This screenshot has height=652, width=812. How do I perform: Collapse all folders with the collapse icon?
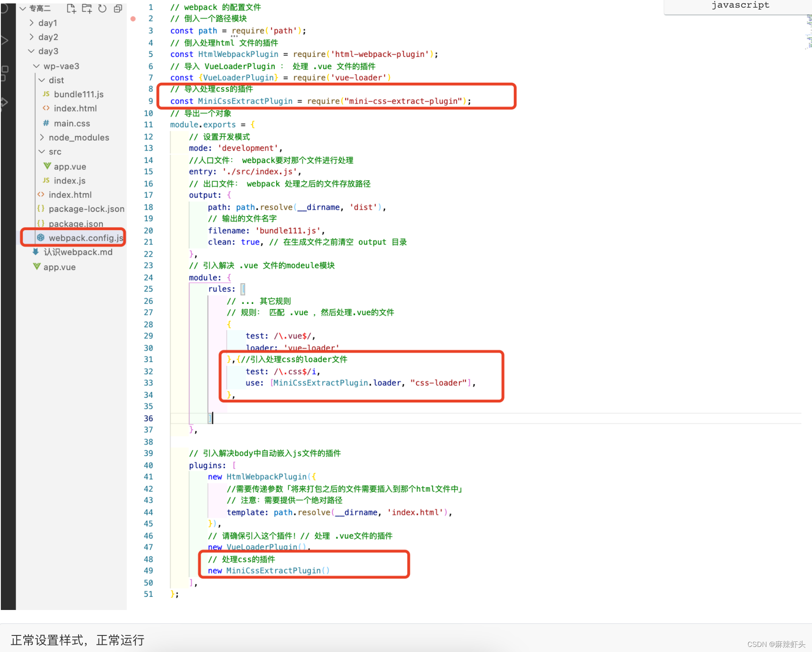tap(118, 8)
